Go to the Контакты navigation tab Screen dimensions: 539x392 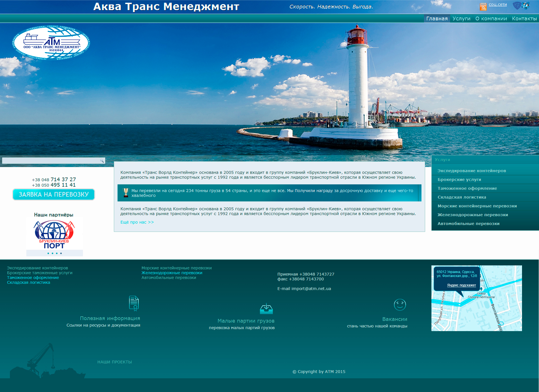524,19
